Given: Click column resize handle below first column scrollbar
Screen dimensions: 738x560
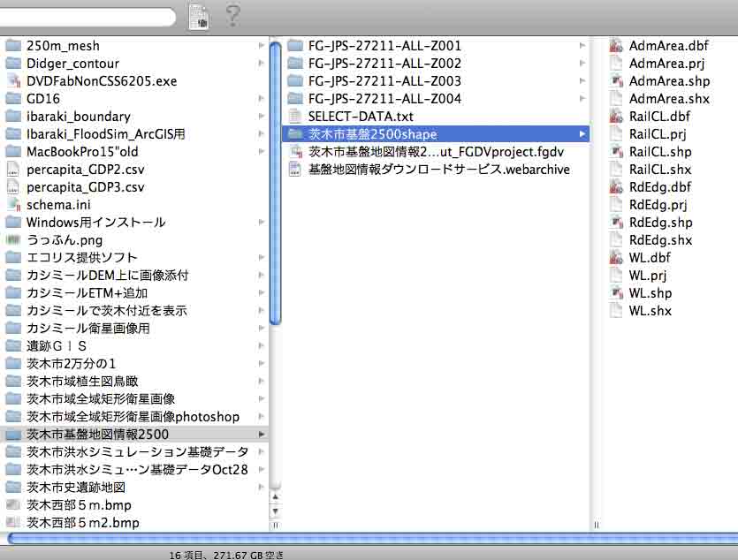Looking at the screenshot, I should (x=276, y=526).
